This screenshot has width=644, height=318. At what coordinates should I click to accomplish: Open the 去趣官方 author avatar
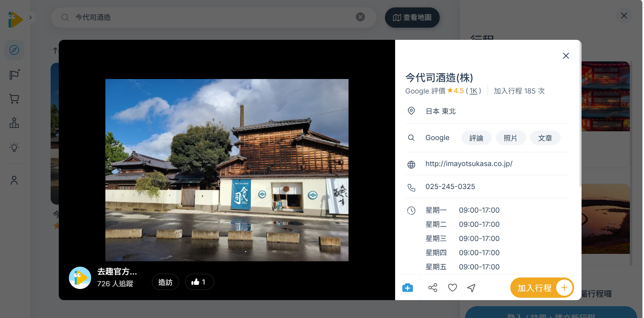click(80, 278)
